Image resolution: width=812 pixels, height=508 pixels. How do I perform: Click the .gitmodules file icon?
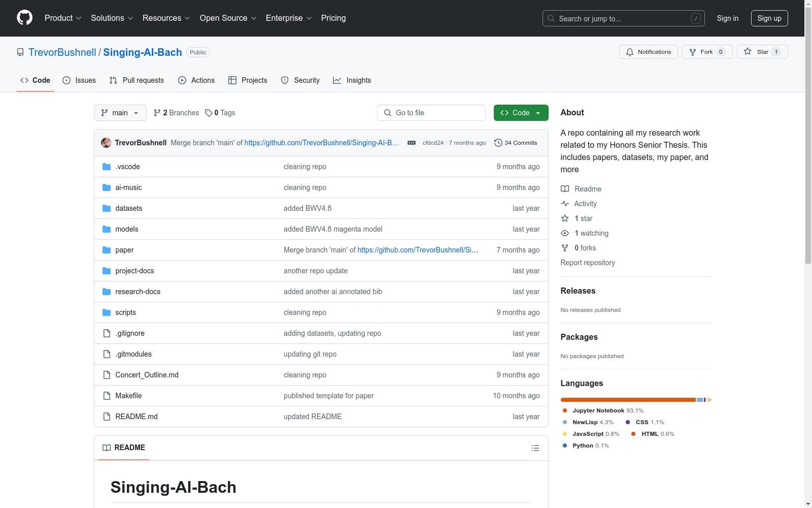[107, 354]
